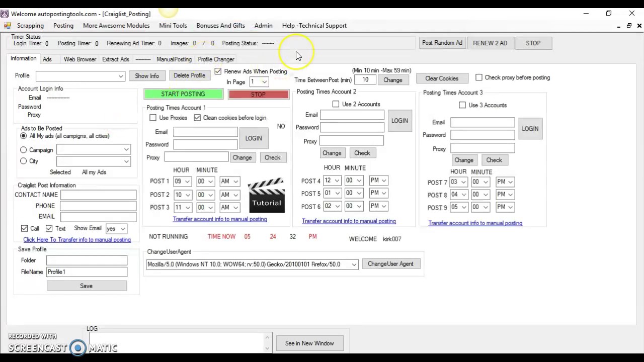Click Account 3 transfer info link
The width and height of the screenshot is (644, 362).
point(475,223)
